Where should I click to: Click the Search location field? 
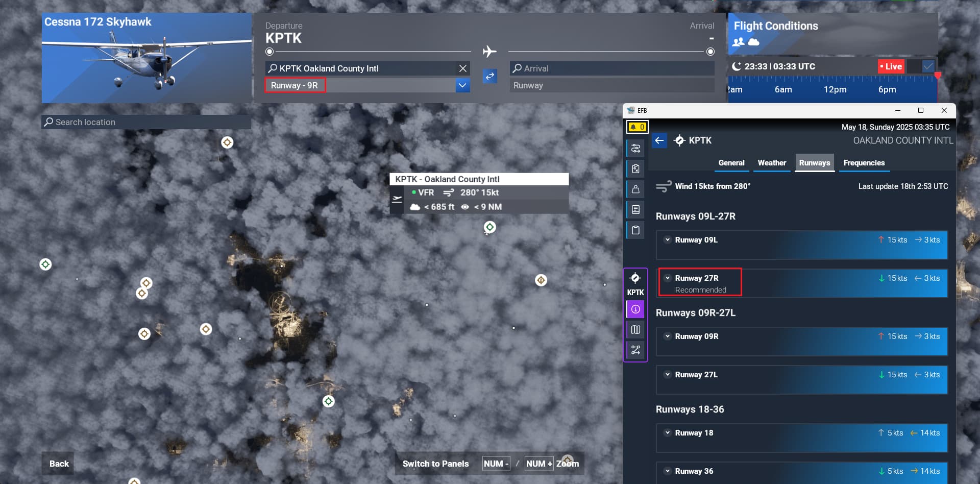[x=146, y=122]
